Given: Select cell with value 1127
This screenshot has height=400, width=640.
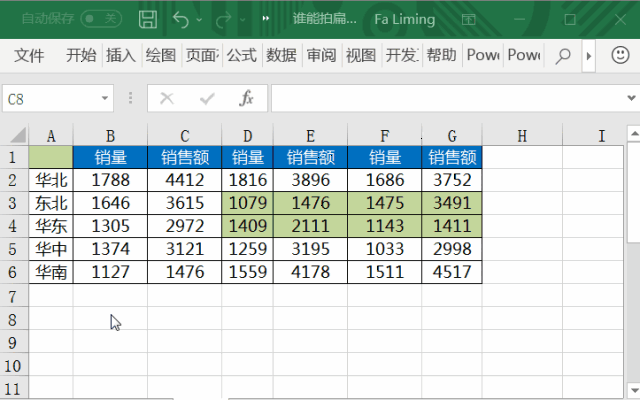Looking at the screenshot, I should pyautogui.click(x=110, y=272).
